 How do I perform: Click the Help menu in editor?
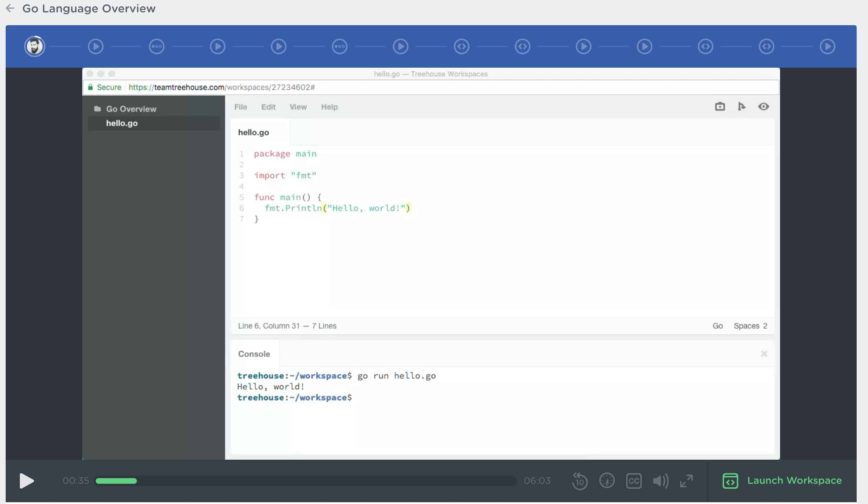329,107
